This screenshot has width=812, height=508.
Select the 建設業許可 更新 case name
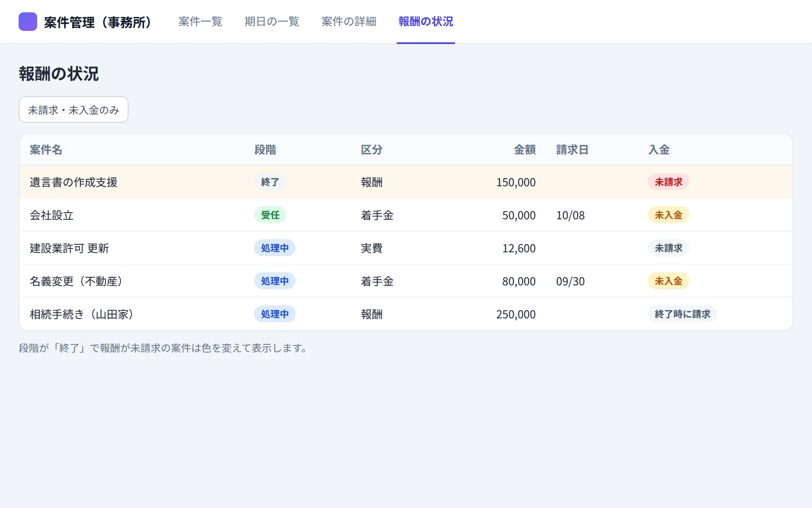[x=69, y=248]
